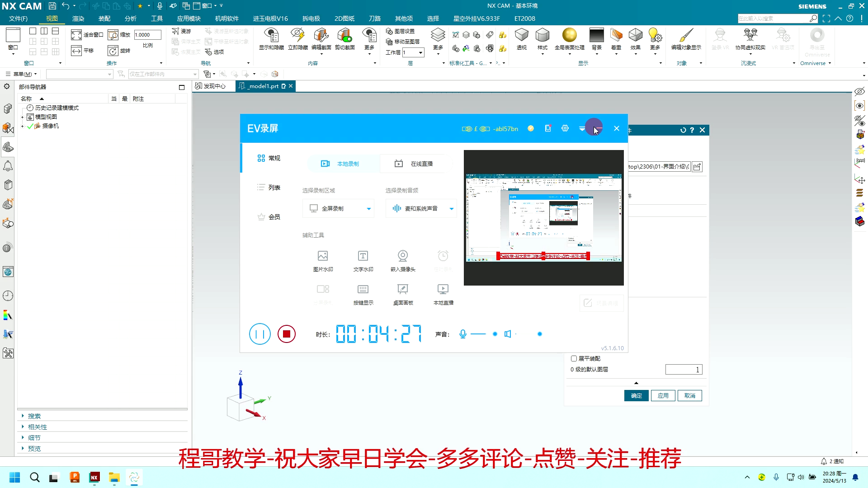Switch to the 在线直播 tab
This screenshot has height=488, width=868.
[x=416, y=164]
